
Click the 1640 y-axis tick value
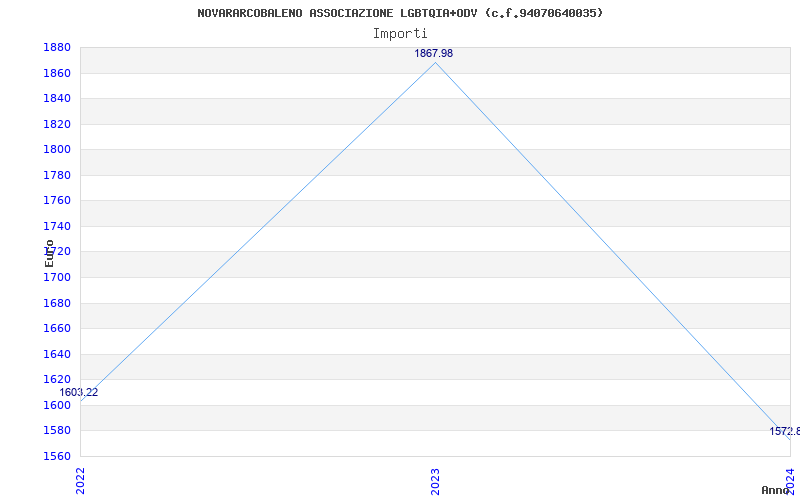coord(57,354)
